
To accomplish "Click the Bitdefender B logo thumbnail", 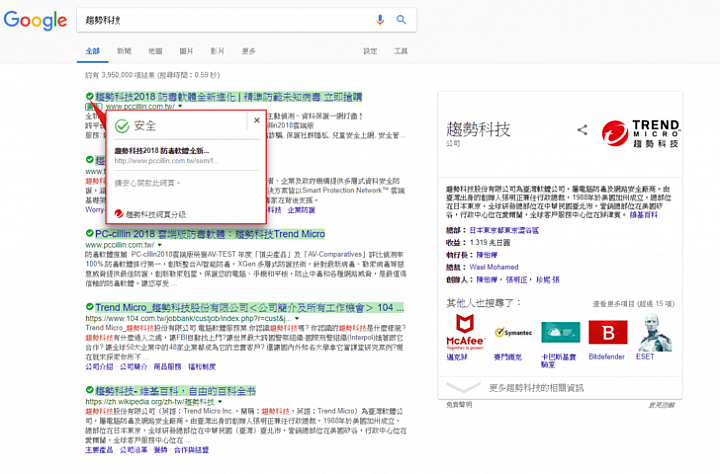I will (x=608, y=332).
